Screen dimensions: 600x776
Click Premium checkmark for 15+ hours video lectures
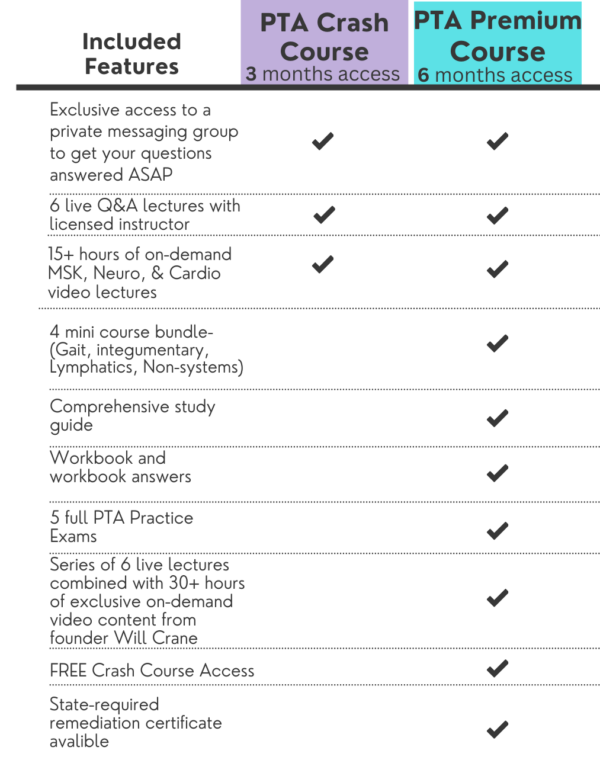pyautogui.click(x=497, y=267)
